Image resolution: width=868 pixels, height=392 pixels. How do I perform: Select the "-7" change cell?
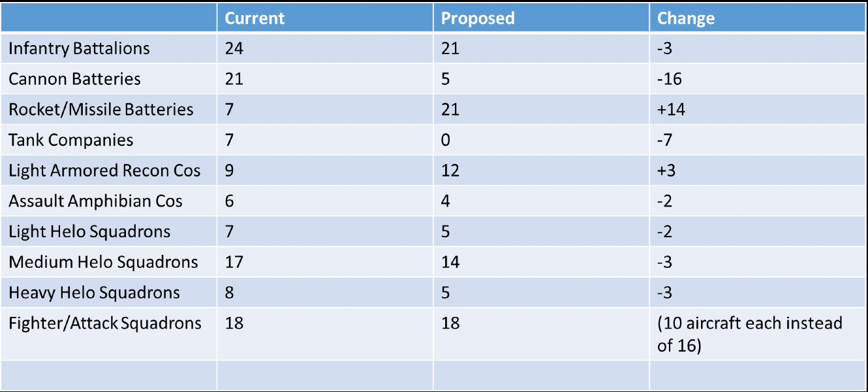tap(665, 140)
